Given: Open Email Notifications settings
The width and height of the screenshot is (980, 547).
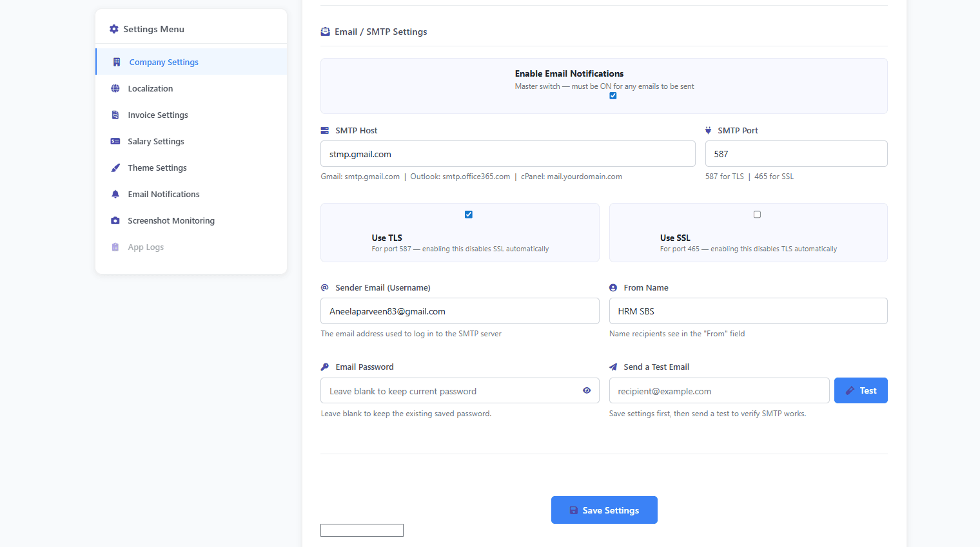Looking at the screenshot, I should tap(191, 194).
